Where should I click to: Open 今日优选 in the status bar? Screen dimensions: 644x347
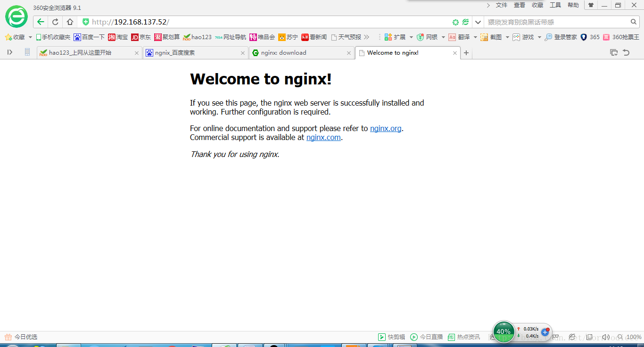point(21,337)
